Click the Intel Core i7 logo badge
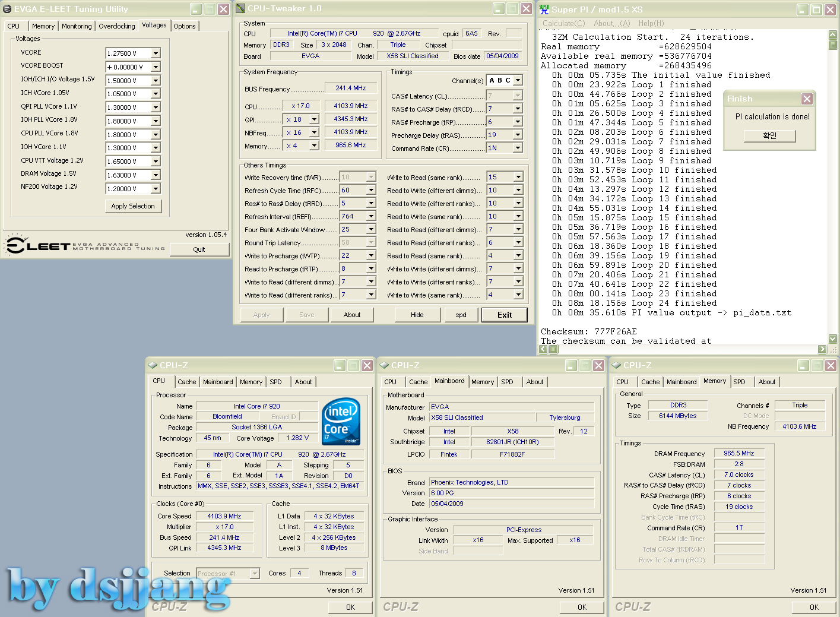The image size is (840, 617). 341,422
